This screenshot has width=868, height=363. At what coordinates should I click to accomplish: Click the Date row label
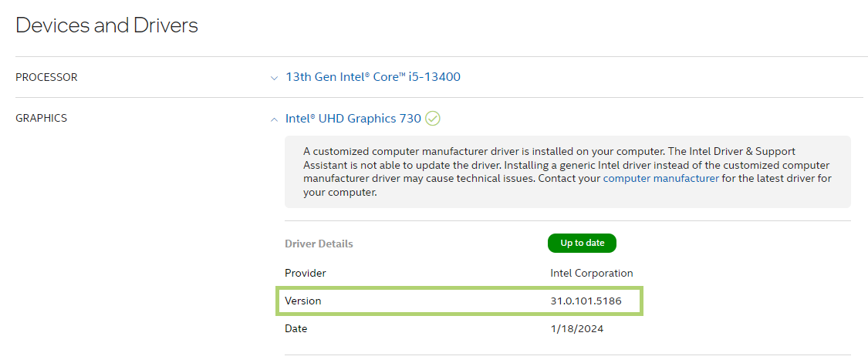coord(296,328)
